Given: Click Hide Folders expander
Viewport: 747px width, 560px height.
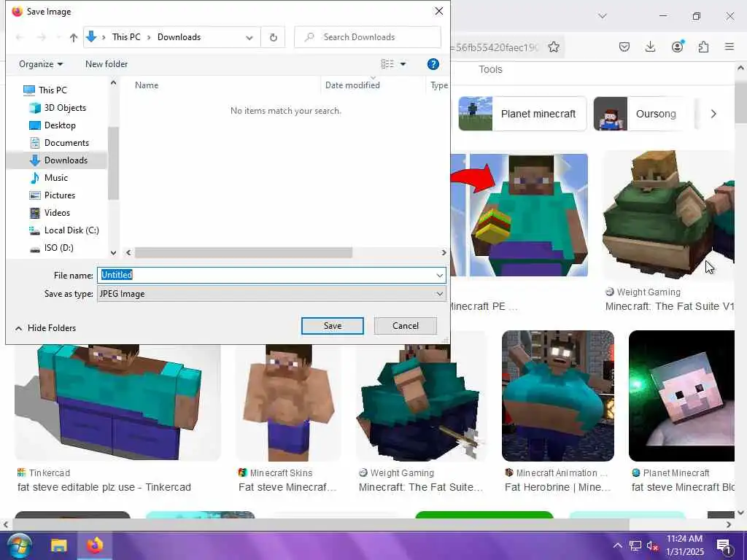Looking at the screenshot, I should tap(45, 328).
